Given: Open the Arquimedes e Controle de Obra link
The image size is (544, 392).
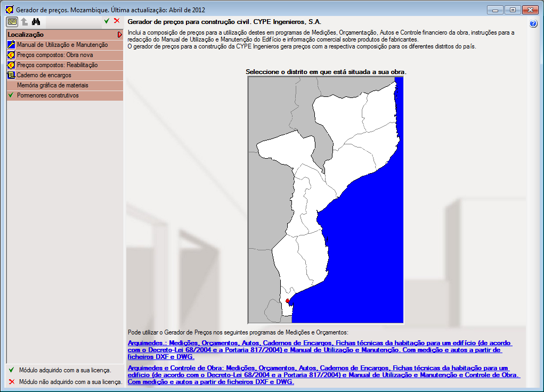Looking at the screenshot, I should [x=324, y=374].
